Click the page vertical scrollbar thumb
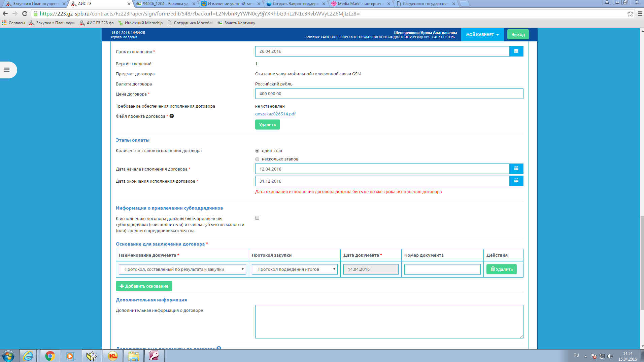The image size is (644, 362). [642, 263]
